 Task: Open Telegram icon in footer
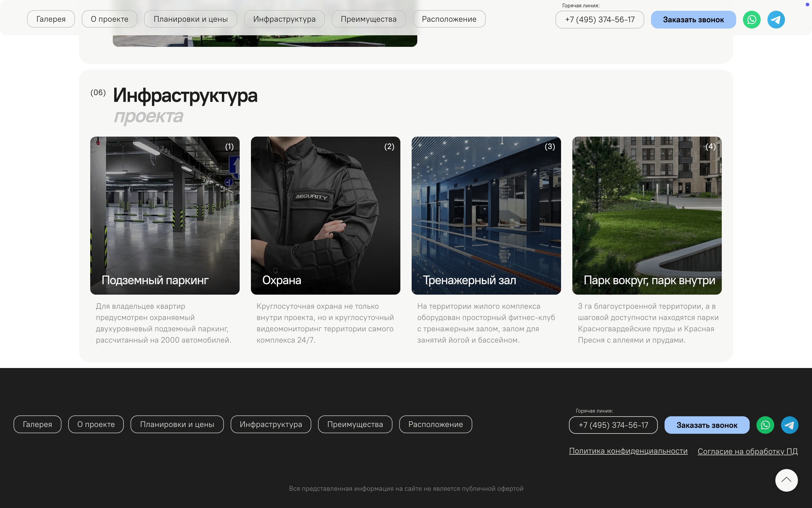coord(789,425)
